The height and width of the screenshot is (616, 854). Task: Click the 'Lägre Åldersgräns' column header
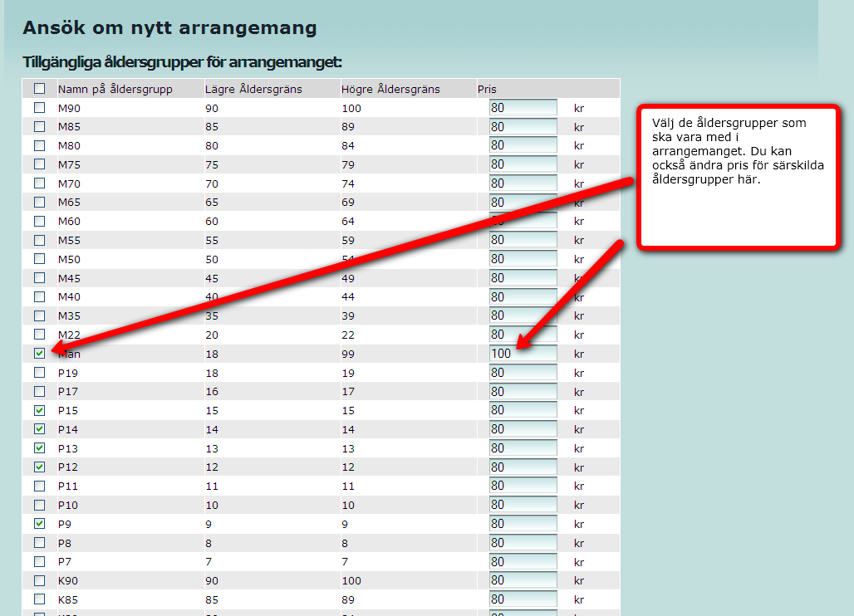(254, 89)
